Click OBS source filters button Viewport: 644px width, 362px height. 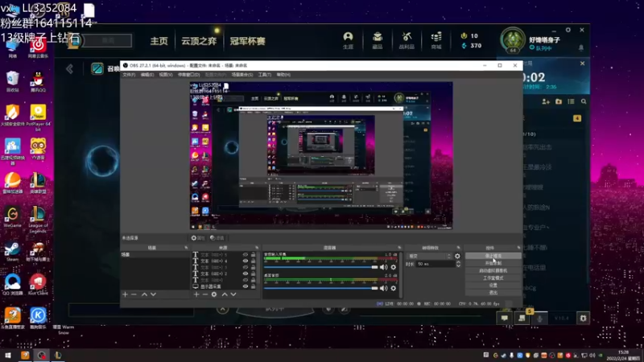click(217, 237)
